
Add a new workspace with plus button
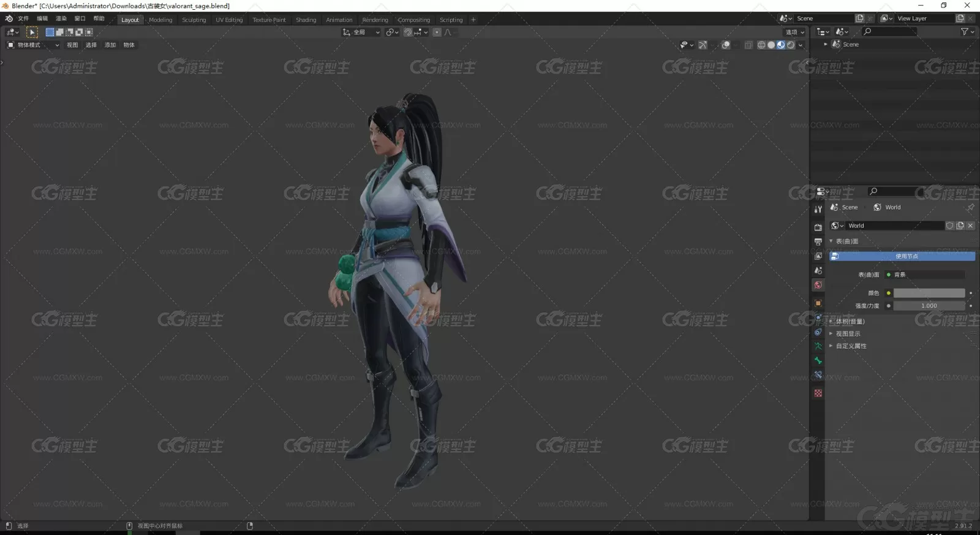point(473,20)
